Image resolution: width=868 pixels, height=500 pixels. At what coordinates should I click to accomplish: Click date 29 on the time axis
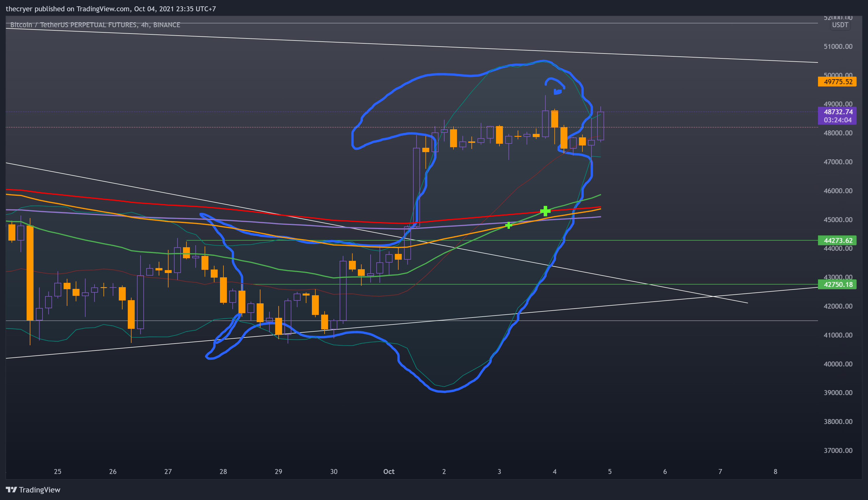click(278, 471)
